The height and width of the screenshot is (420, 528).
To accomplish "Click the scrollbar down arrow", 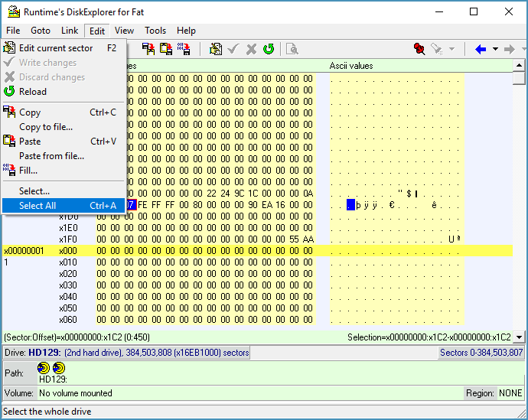I will [x=520, y=337].
